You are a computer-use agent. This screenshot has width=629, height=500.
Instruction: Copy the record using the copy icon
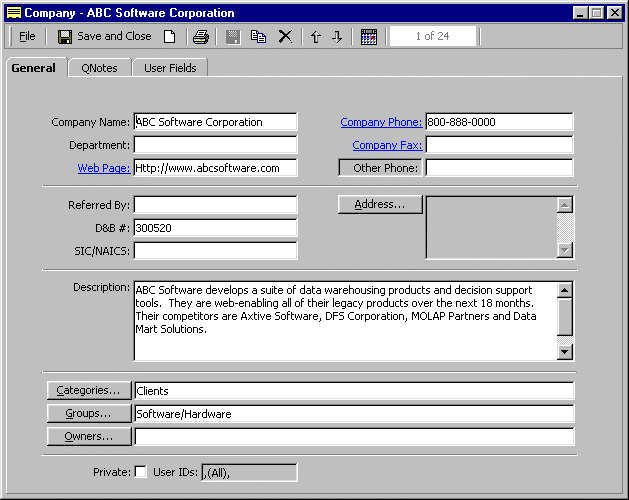click(x=258, y=37)
